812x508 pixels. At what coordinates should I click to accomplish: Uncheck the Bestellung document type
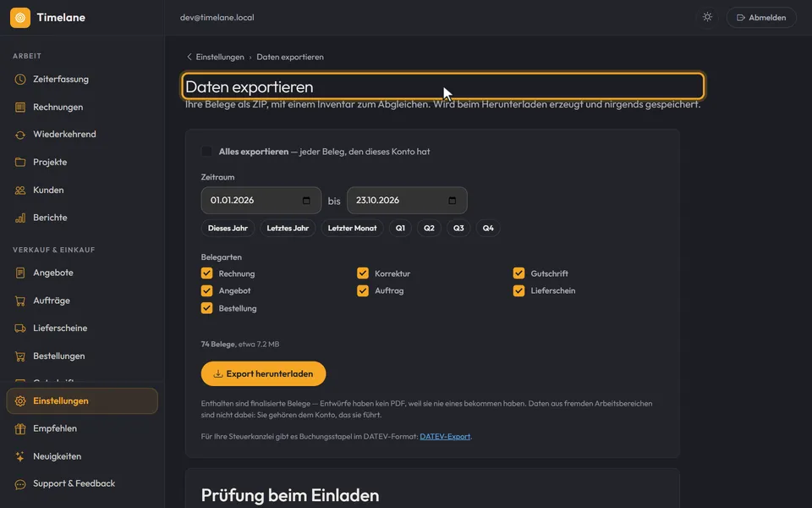click(206, 308)
